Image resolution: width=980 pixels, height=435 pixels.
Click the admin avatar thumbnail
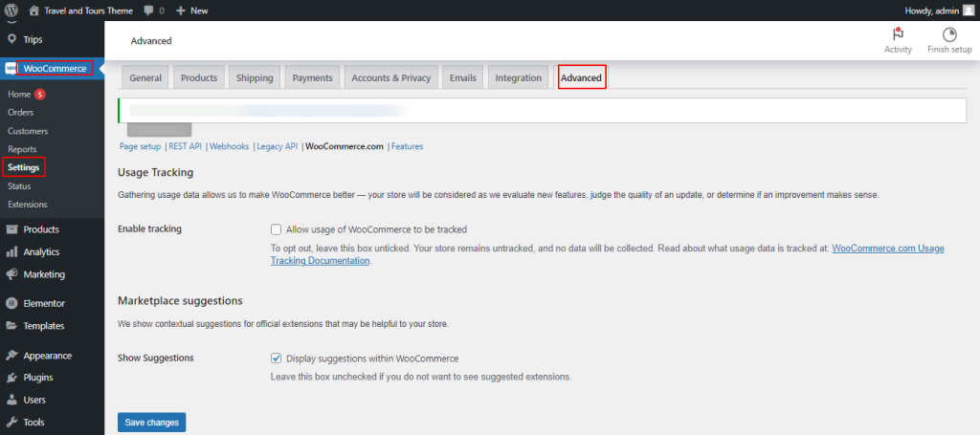click(968, 11)
